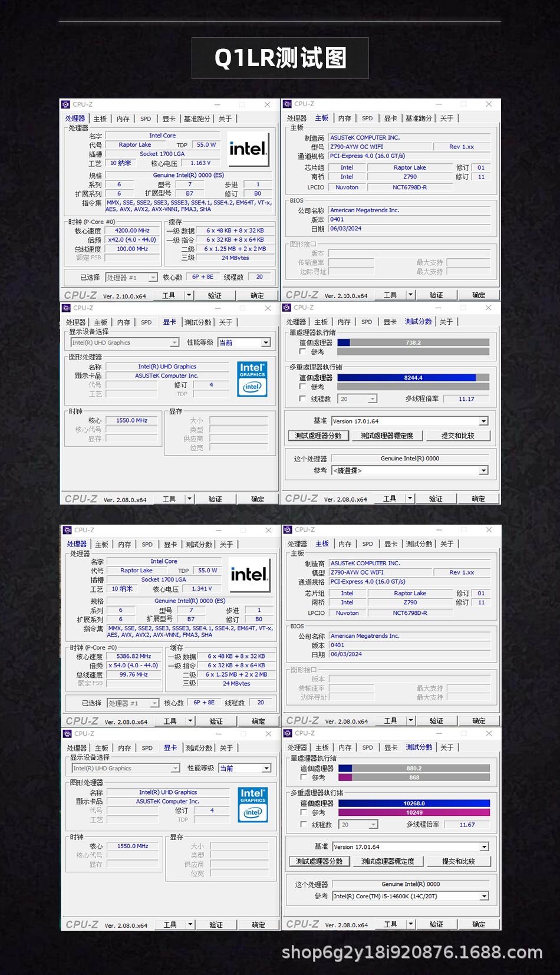
Task: Open SPD tab in the 5386.82 MHz window
Action: click(x=147, y=544)
